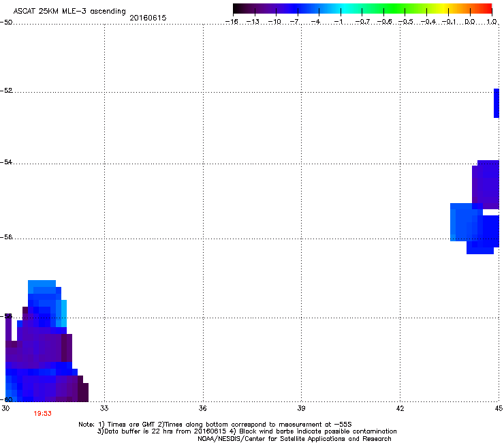
Task: Click the 1.0 colorbar tick label
Action: click(492, 22)
